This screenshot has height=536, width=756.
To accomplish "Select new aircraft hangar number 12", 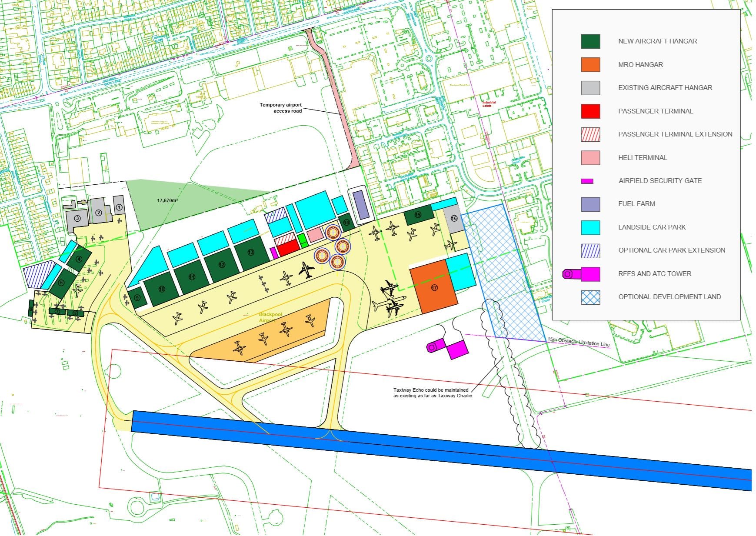I will [222, 265].
